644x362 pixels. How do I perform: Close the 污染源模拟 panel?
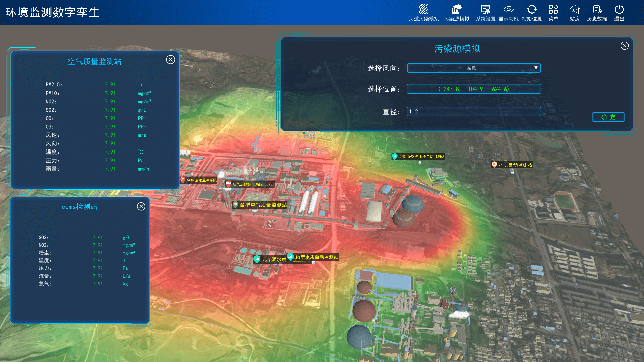point(624,46)
